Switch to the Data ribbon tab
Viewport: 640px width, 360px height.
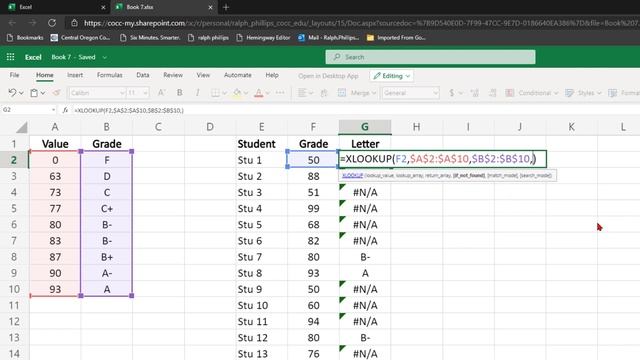[143, 75]
